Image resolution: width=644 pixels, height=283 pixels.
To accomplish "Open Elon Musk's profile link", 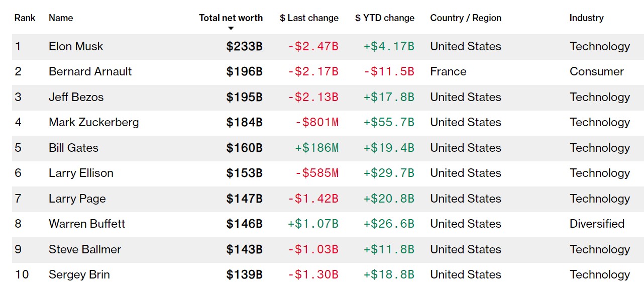I will click(76, 47).
